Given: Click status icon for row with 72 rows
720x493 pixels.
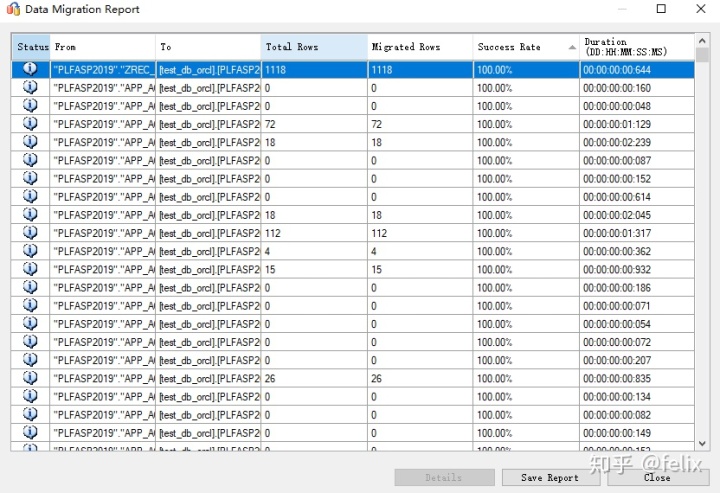Looking at the screenshot, I should point(30,123).
